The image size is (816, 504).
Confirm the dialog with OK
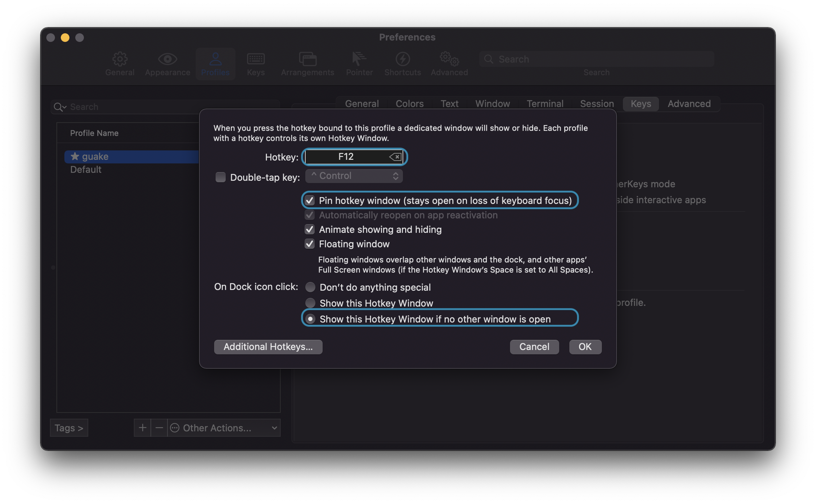click(585, 347)
